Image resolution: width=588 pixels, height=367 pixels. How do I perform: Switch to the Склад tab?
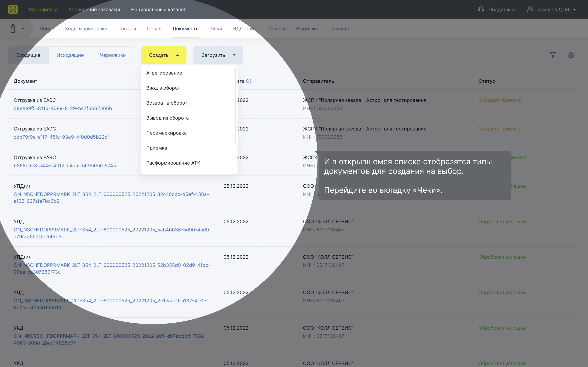pos(154,29)
